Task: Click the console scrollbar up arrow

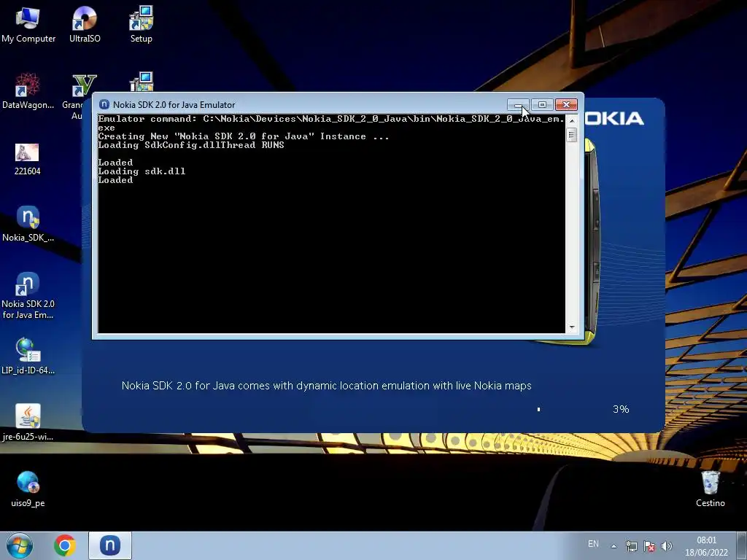Action: pyautogui.click(x=572, y=120)
